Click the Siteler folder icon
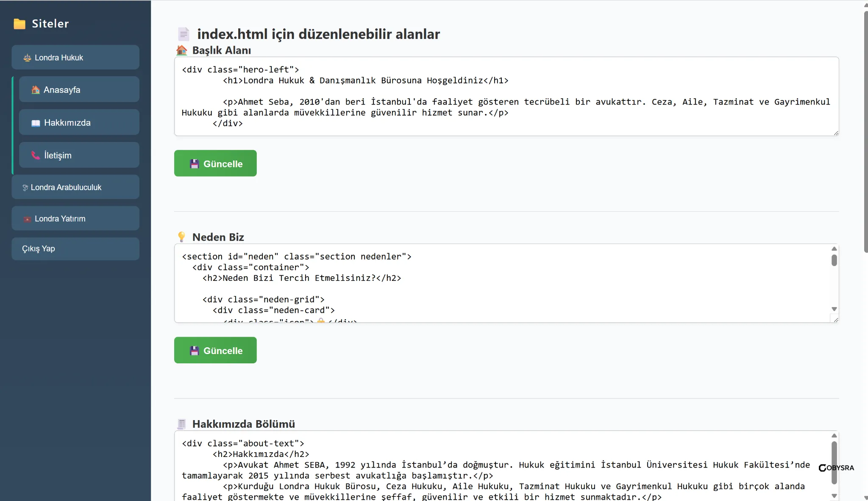This screenshot has width=868, height=501. pyautogui.click(x=19, y=24)
